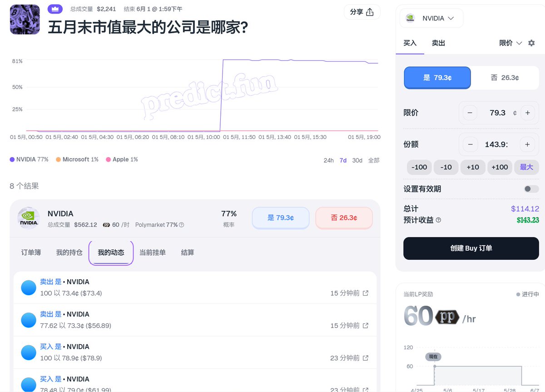
Task: Select the 24h chart range
Action: 328,160
